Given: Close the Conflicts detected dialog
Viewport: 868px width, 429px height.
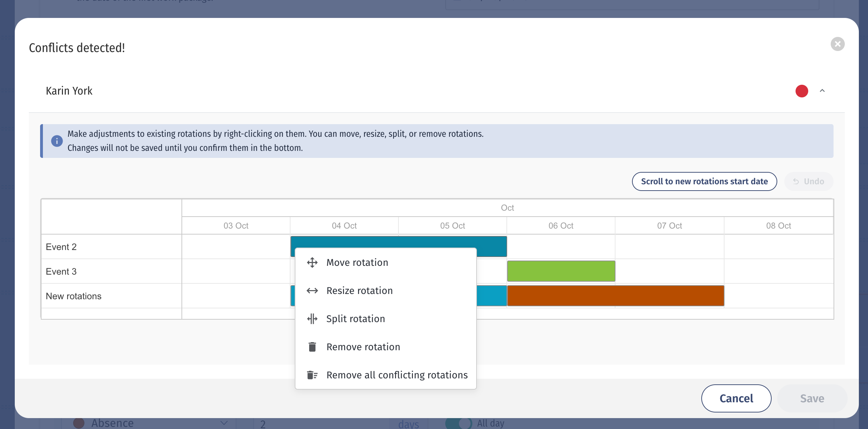Looking at the screenshot, I should [837, 44].
